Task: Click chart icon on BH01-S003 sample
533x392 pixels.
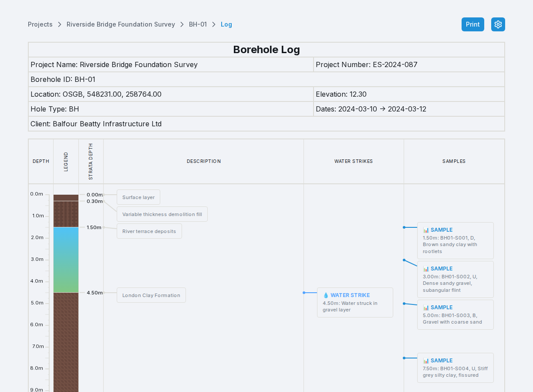Action: (x=426, y=308)
